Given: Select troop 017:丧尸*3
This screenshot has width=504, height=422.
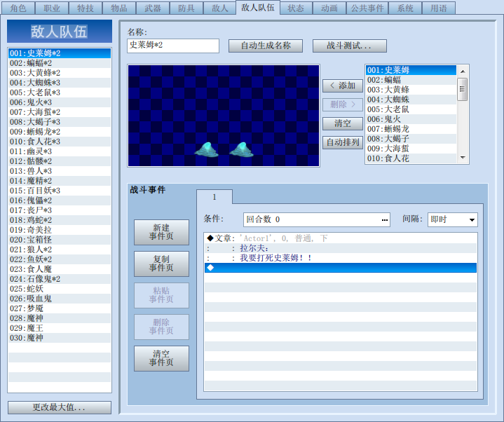Looking at the screenshot, I should (60, 210).
